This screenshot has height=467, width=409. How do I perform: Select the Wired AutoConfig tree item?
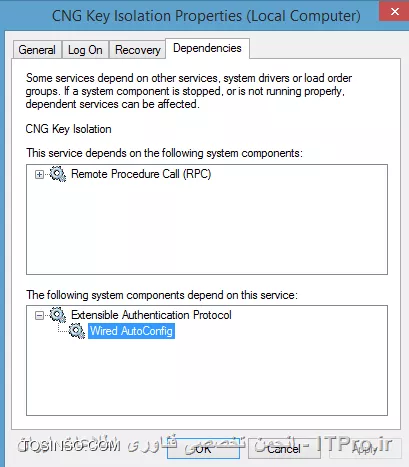[131, 331]
